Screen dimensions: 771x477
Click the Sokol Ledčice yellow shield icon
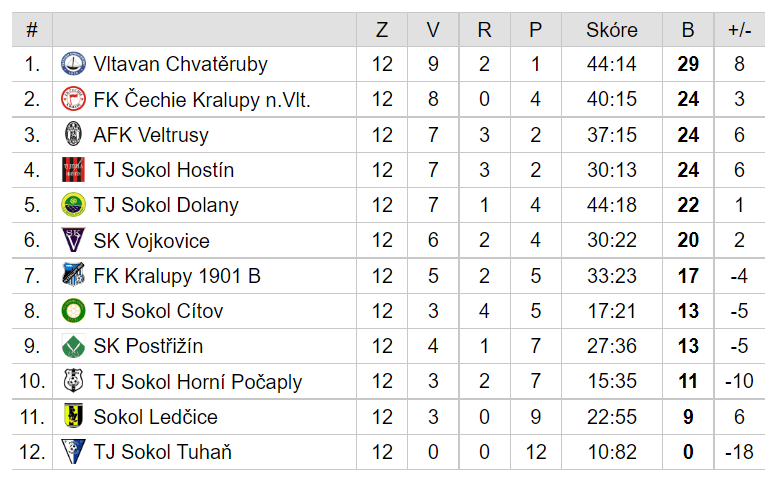[73, 417]
